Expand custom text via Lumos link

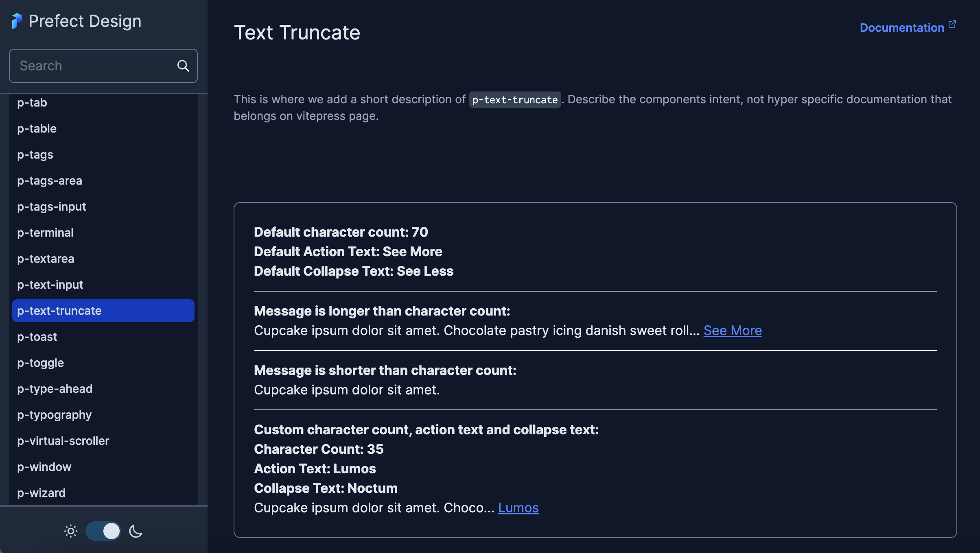click(x=518, y=508)
